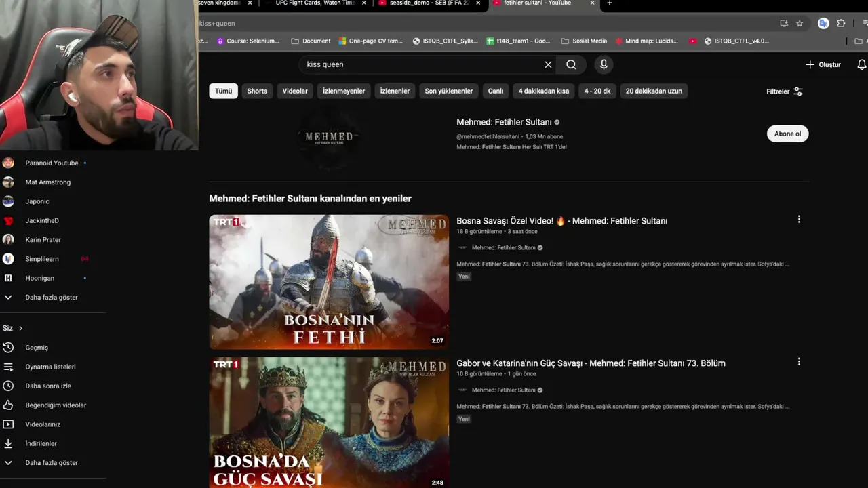Select the 4 - 20 dk chip
Image resolution: width=868 pixels, height=488 pixels.
597,91
